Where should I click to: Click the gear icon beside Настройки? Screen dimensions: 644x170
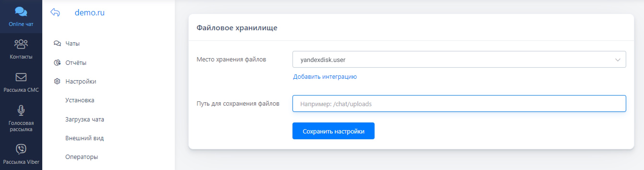point(57,81)
